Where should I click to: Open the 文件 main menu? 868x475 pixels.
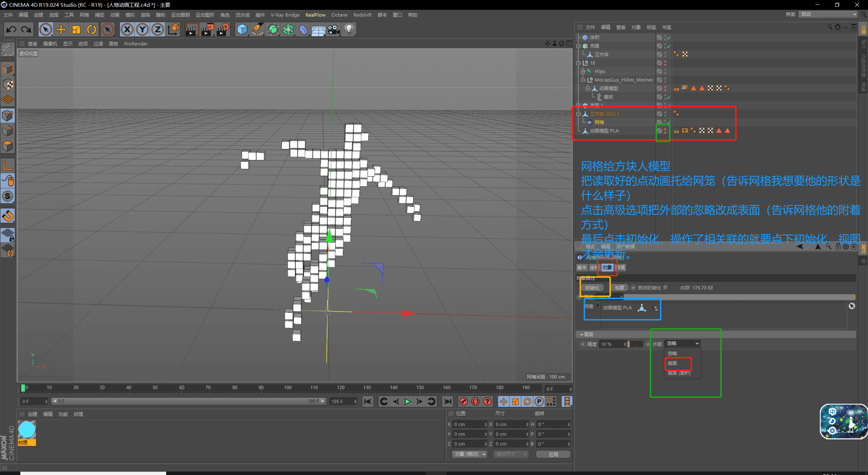click(8, 15)
